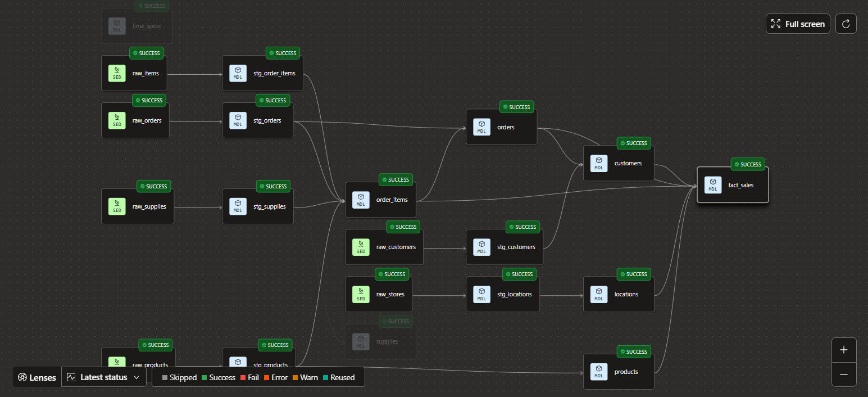
Task: Select the faded time_spine node
Action: [146, 26]
